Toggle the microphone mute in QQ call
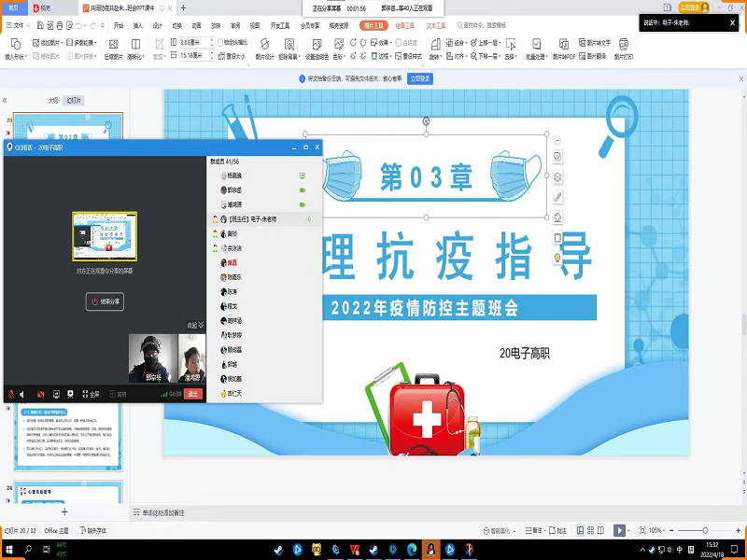The image size is (747, 560). (10, 394)
